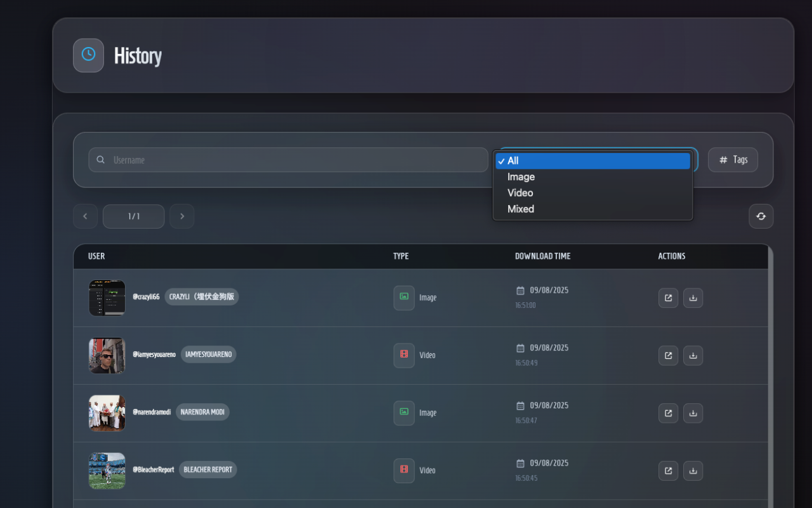Open the Tags filter button
Screen dimensions: 812x508
pyautogui.click(x=733, y=160)
